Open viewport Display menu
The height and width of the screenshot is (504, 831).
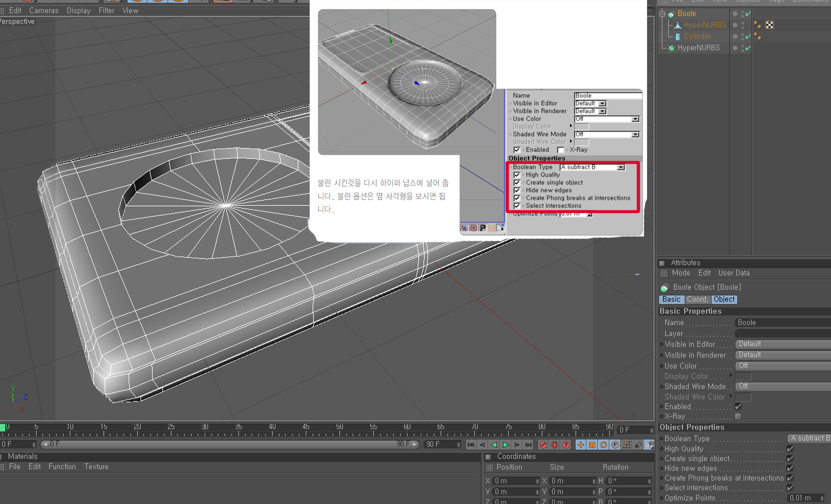[x=79, y=10]
